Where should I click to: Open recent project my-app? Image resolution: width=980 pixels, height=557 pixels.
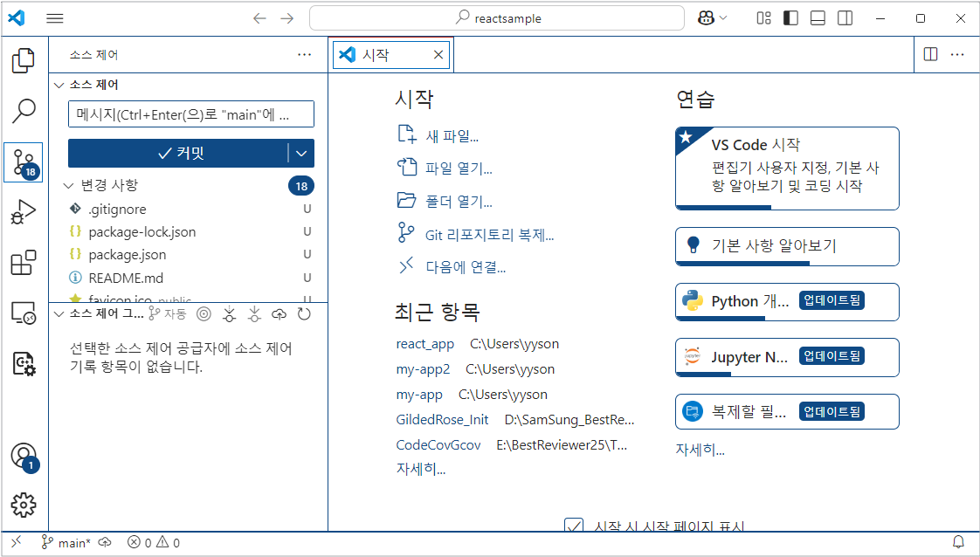coord(419,395)
